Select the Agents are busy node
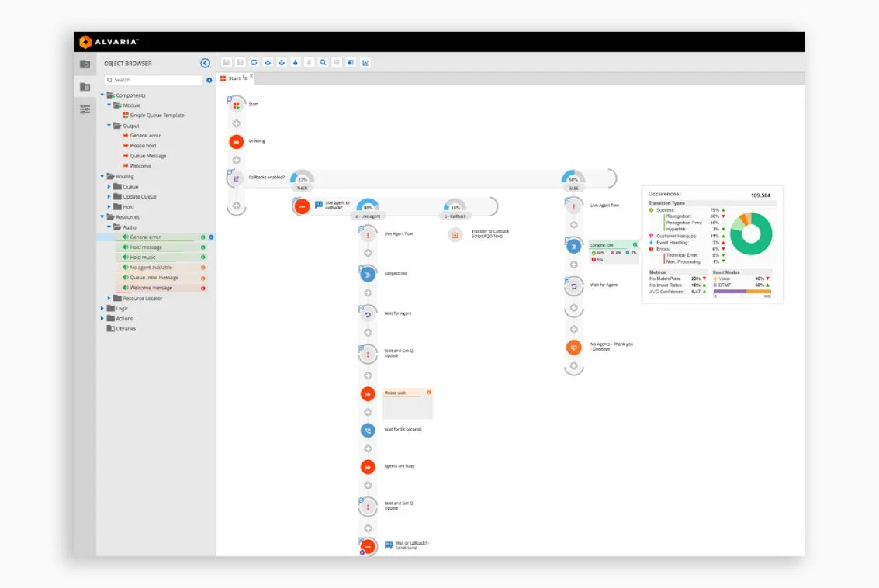Screen dimensions: 879x588 (x=368, y=467)
